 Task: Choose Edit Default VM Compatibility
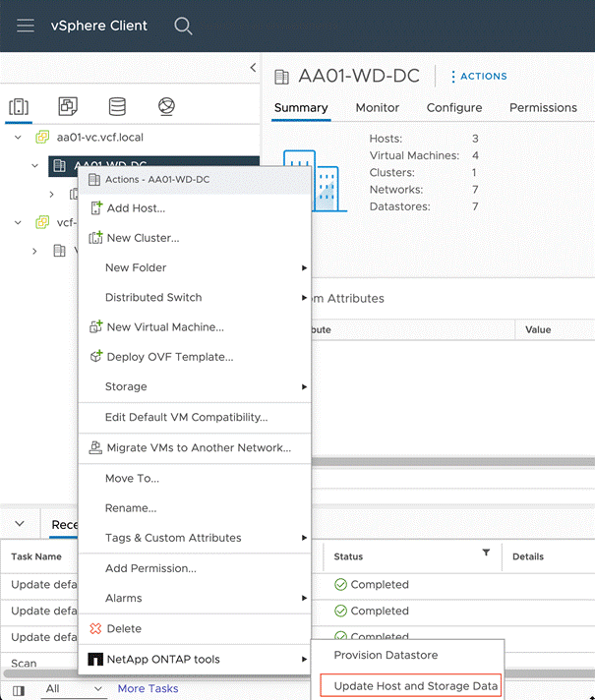tap(195, 417)
